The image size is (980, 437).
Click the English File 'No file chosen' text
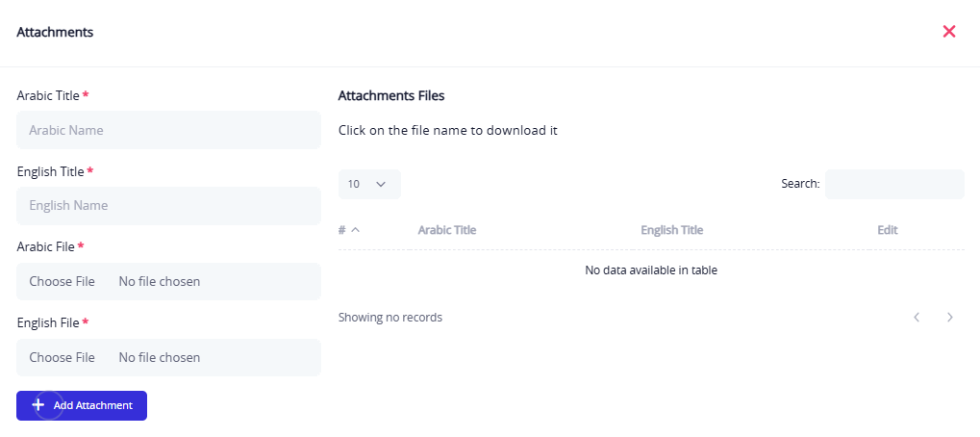(x=160, y=357)
